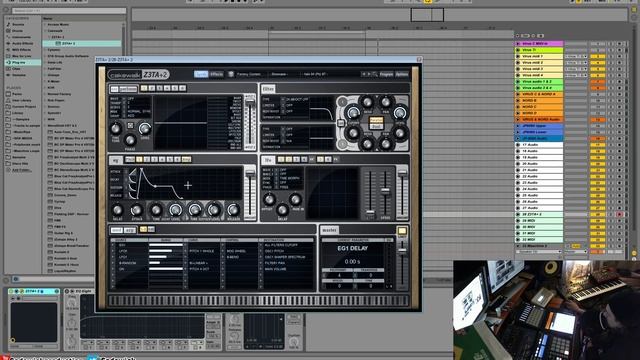Open LFO Mode dropdown showing Time Morph
The image size is (640, 360).
pos(276,178)
